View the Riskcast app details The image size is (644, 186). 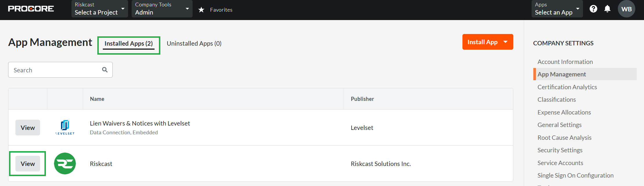28,164
